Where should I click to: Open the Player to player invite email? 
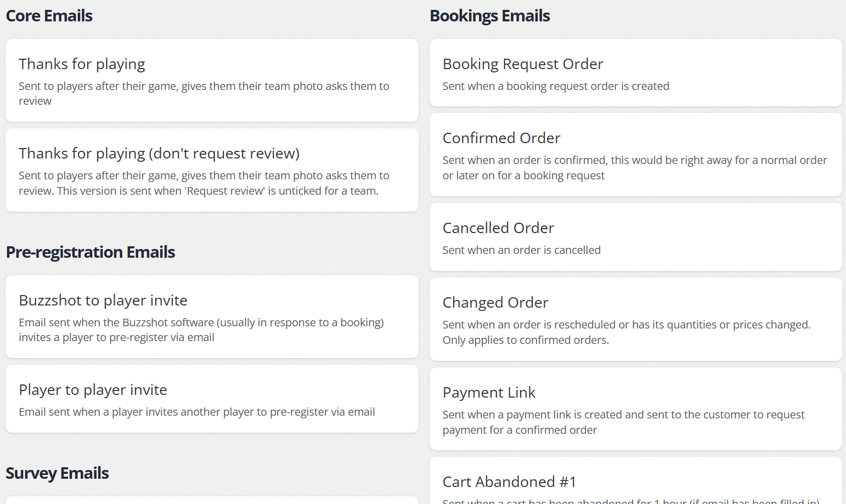click(x=212, y=399)
